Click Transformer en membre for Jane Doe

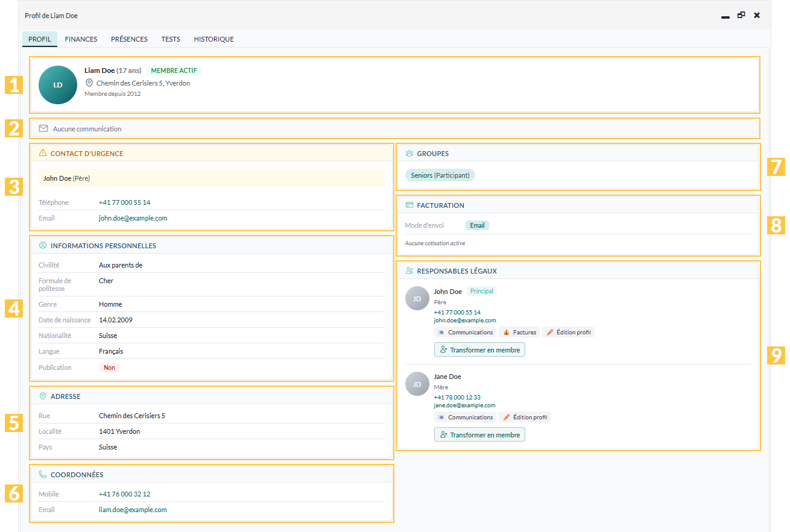click(x=479, y=434)
